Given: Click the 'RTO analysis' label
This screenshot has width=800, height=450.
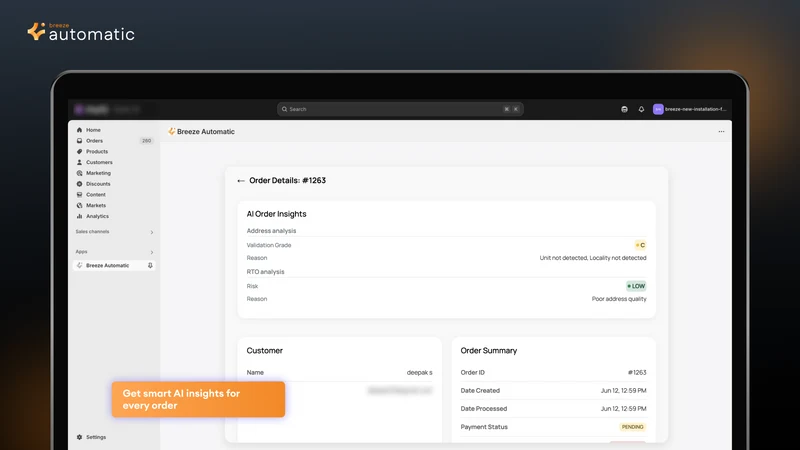Looking at the screenshot, I should 265,272.
